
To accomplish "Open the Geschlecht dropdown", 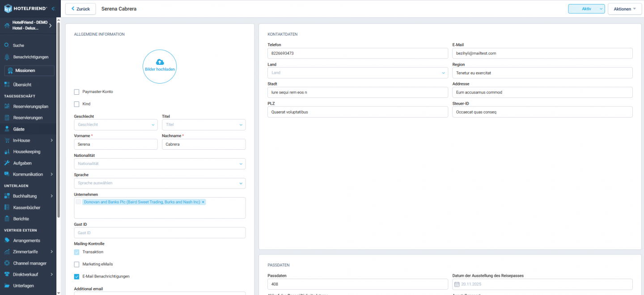I will 115,124.
